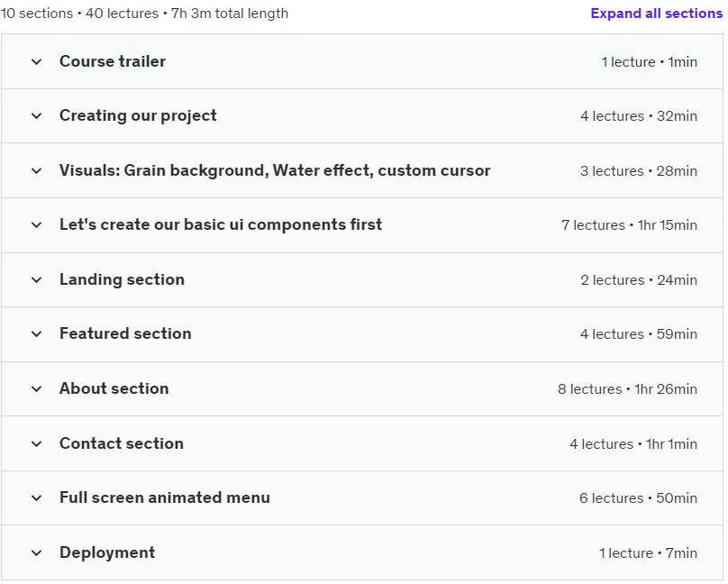Click Full screen animated menu title

click(165, 497)
